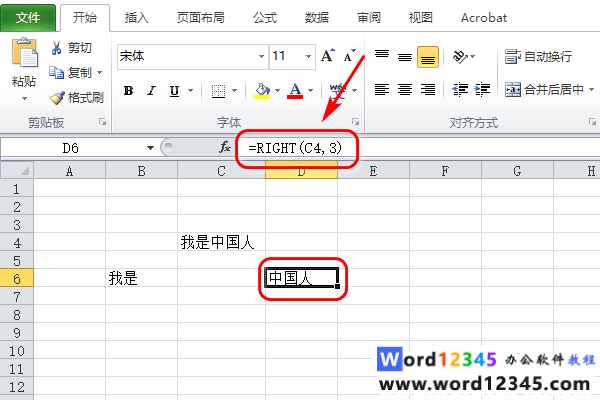The width and height of the screenshot is (600, 400).
Task: Open font size 11 dropdown
Action: tap(308, 57)
